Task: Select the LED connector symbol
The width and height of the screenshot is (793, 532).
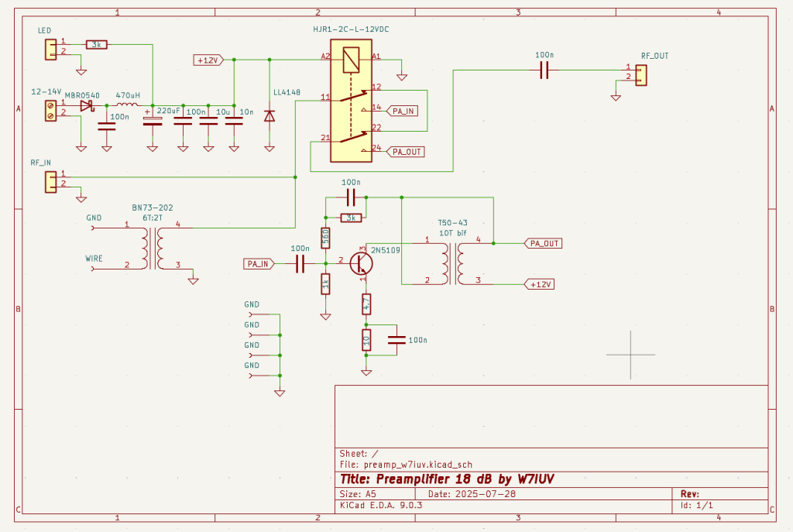Action: click(51, 50)
